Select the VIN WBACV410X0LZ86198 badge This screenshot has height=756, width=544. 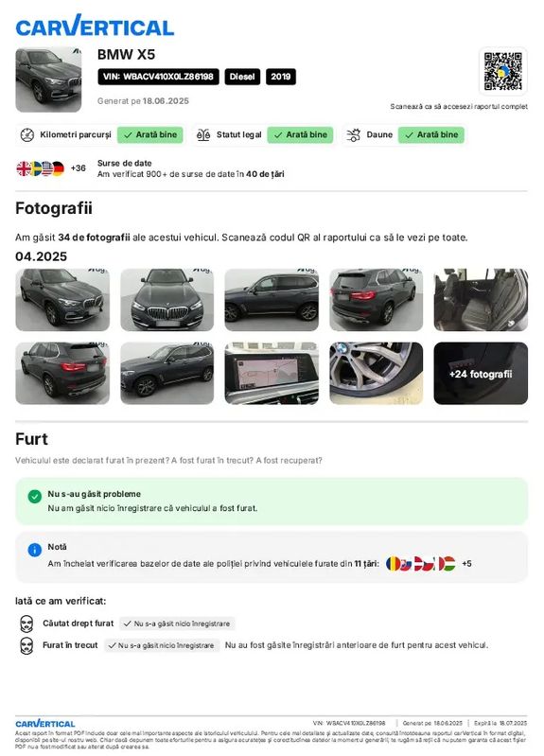(158, 77)
